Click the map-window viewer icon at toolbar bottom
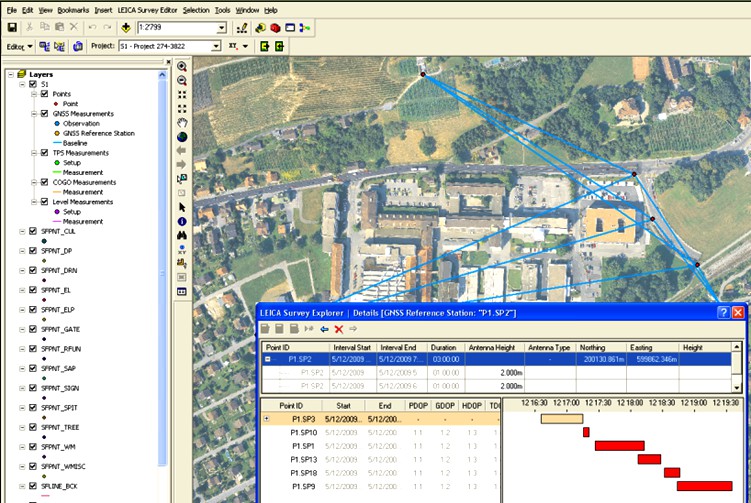751x503 pixels. pyautogui.click(x=182, y=291)
